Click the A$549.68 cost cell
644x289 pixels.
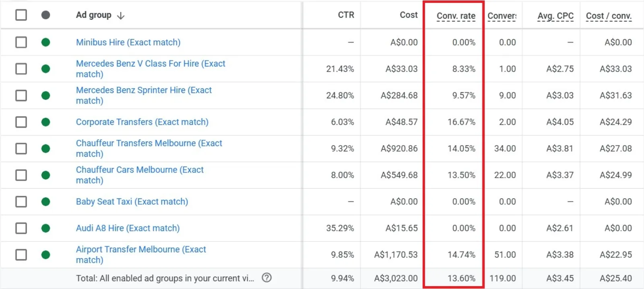click(399, 175)
